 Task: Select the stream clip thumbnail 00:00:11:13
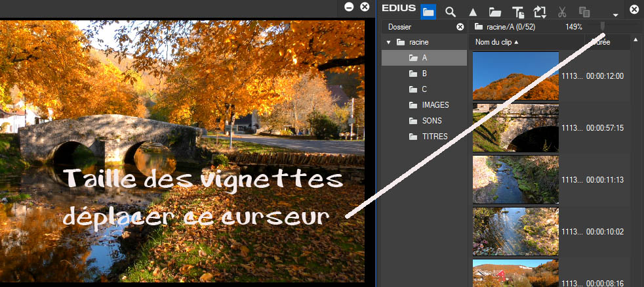point(515,180)
